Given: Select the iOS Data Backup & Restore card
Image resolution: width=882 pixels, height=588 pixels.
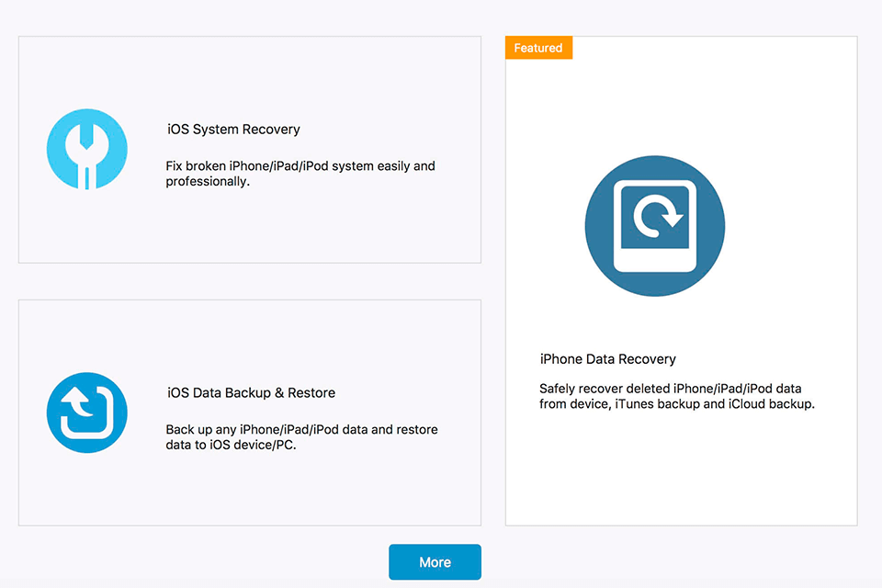Looking at the screenshot, I should pos(249,413).
